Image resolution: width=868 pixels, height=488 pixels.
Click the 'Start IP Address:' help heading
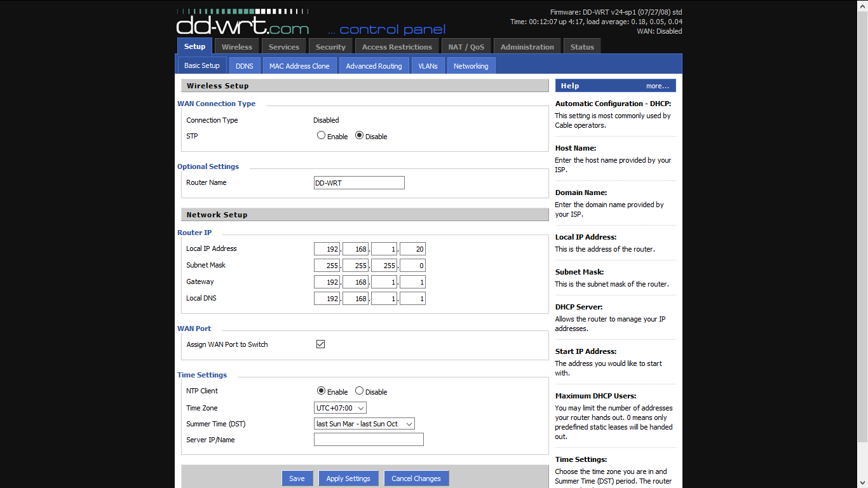586,351
